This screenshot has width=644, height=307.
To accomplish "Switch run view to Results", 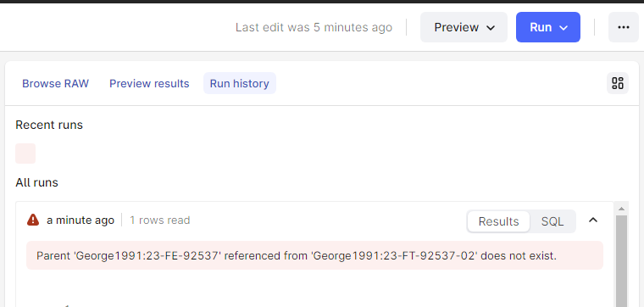I will point(498,221).
